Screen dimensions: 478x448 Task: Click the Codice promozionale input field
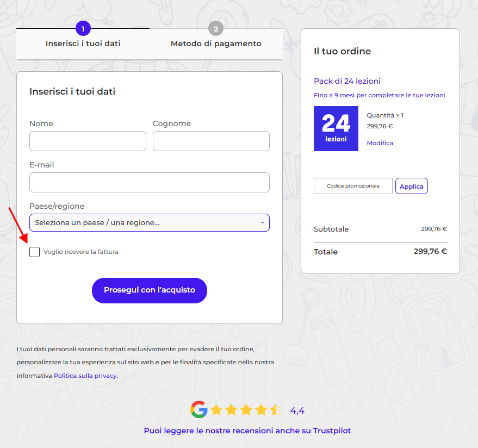click(x=353, y=186)
